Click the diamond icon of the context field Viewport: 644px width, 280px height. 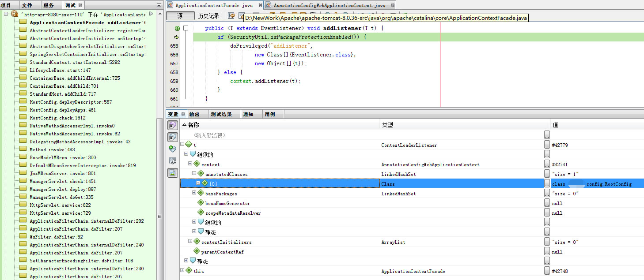pos(197,164)
